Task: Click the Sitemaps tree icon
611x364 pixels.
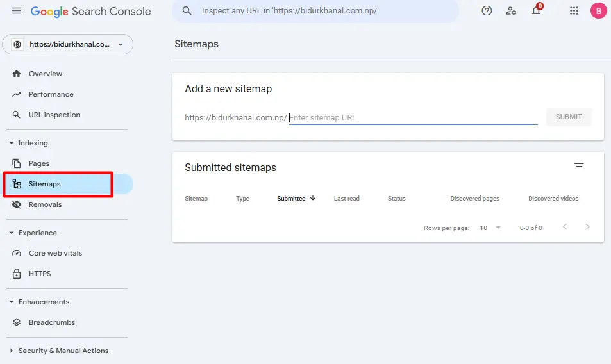Action: (x=17, y=184)
